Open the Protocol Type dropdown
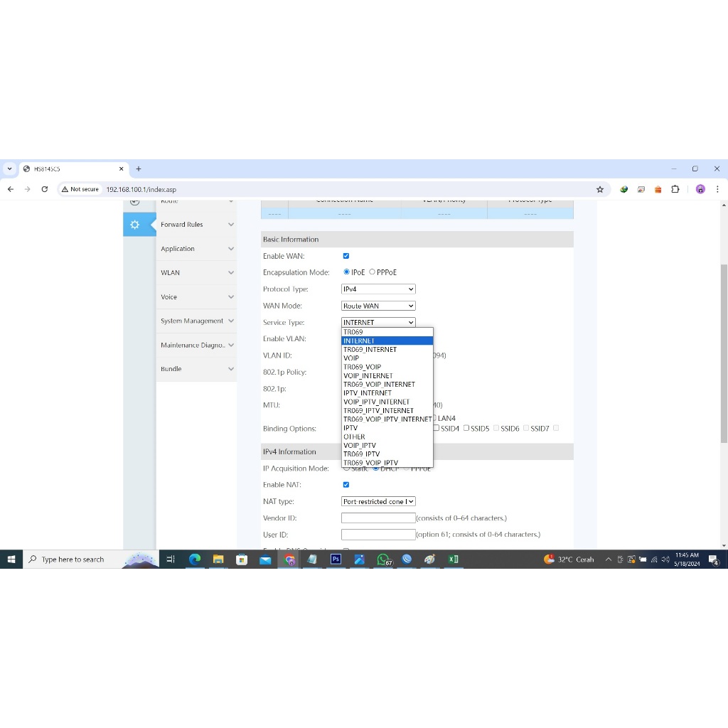This screenshot has height=728, width=728. [x=378, y=289]
